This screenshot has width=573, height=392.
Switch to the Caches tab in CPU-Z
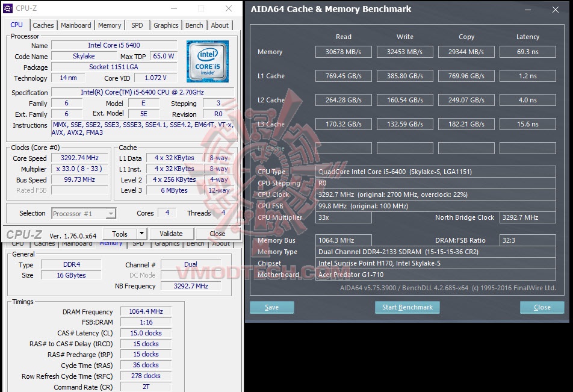click(x=43, y=25)
